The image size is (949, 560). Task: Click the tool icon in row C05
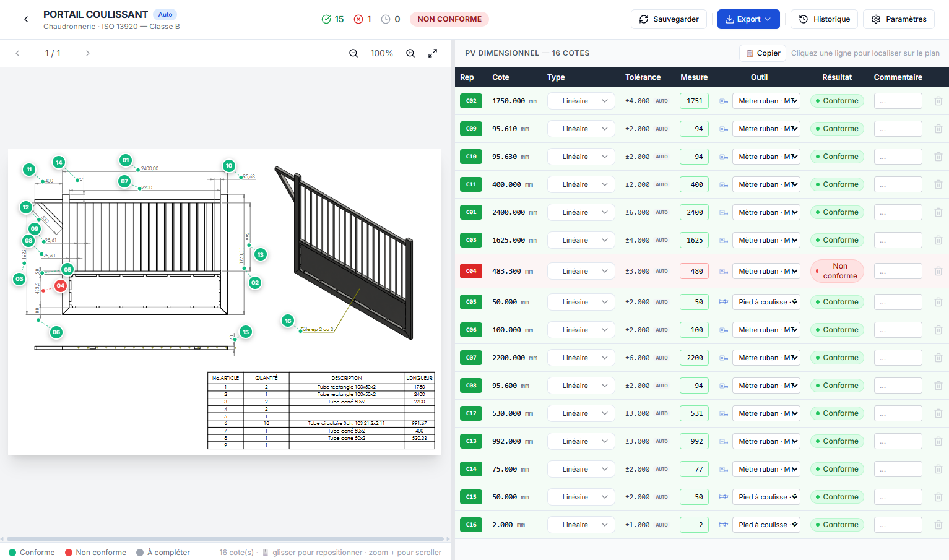tap(723, 302)
